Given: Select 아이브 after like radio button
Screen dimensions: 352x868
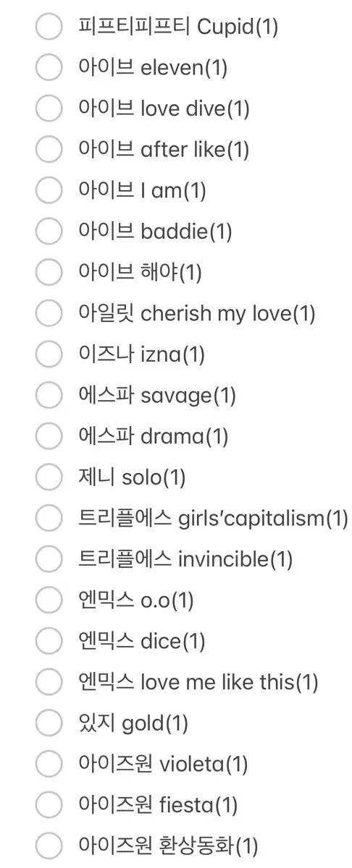Looking at the screenshot, I should pos(49,150).
